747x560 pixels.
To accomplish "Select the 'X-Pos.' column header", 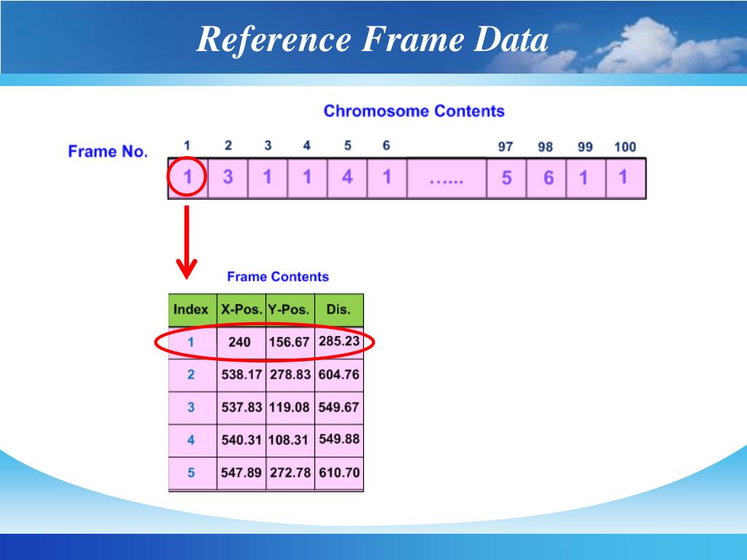I will coord(241,309).
